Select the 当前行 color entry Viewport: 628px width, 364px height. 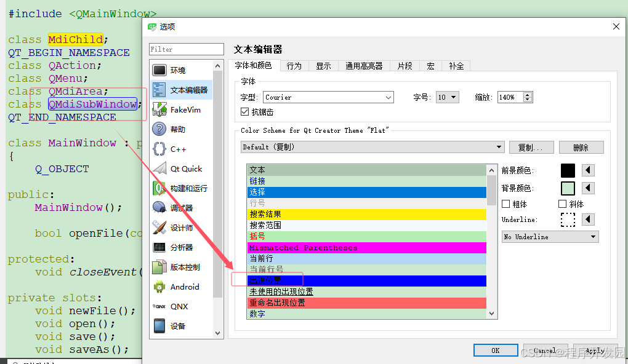coord(367,259)
